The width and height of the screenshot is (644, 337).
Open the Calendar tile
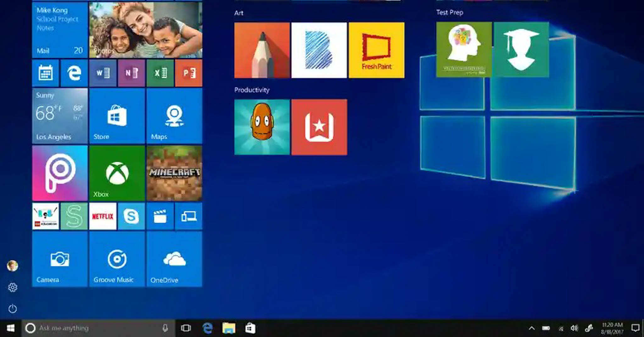click(x=46, y=73)
